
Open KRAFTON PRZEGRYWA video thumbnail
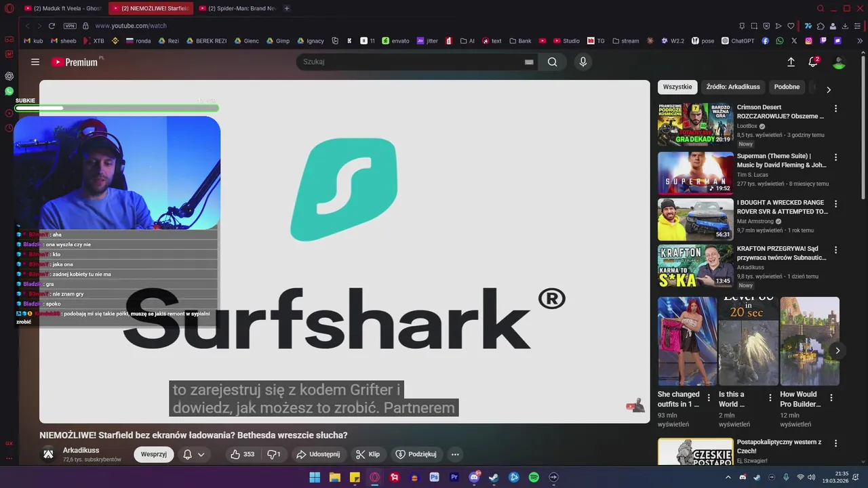(695, 266)
